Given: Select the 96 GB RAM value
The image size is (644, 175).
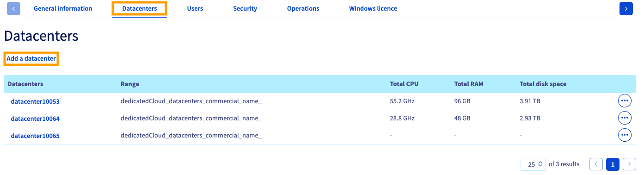Looking at the screenshot, I should (x=462, y=101).
